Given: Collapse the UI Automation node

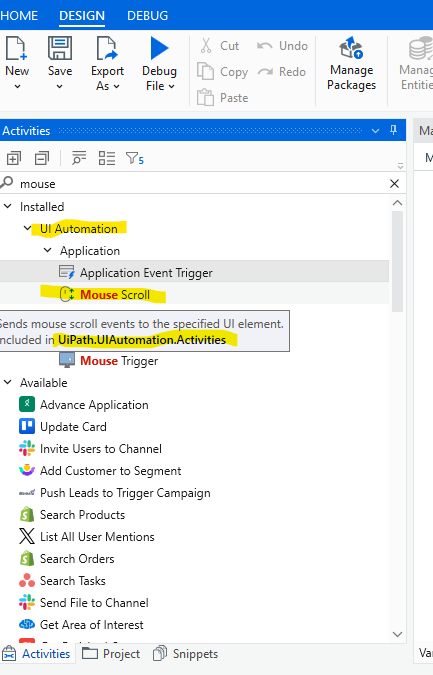Looking at the screenshot, I should click(x=28, y=228).
